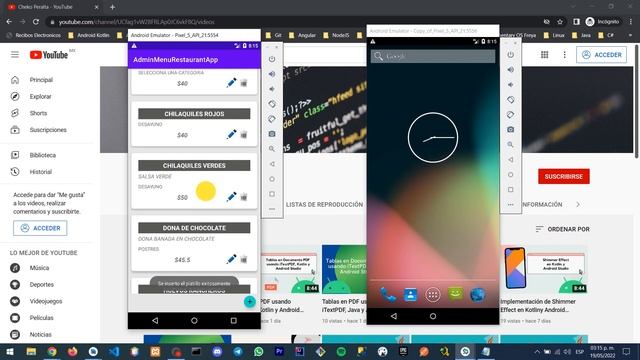640x360 pixels.
Task: Open more options dots on Copy_of_Pixel_5 emulator toolbar
Action: [x=511, y=204]
